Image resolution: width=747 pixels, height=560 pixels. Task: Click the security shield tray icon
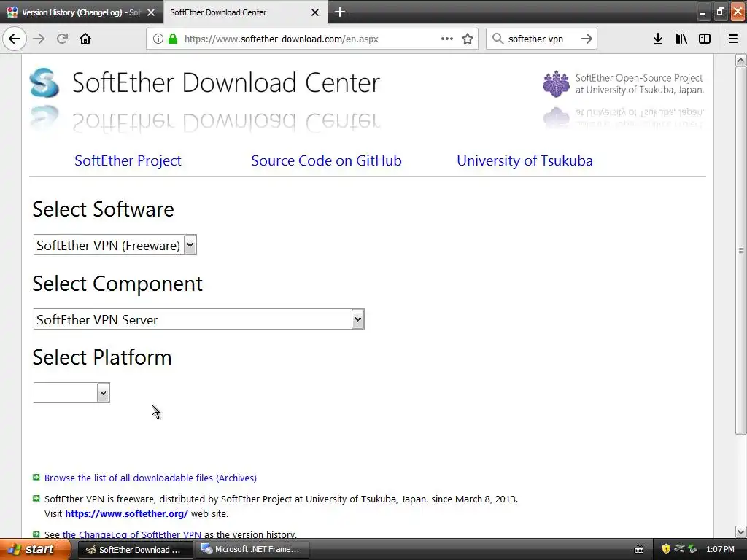coord(666,549)
